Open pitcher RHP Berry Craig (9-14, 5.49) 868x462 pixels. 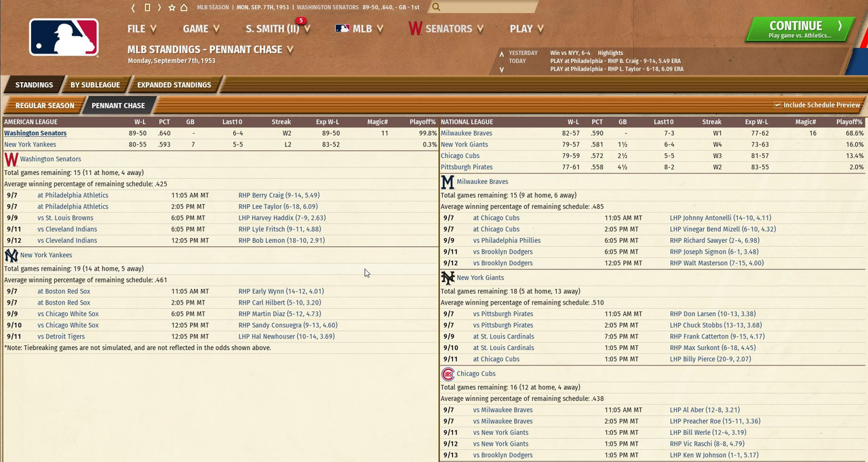pos(279,195)
